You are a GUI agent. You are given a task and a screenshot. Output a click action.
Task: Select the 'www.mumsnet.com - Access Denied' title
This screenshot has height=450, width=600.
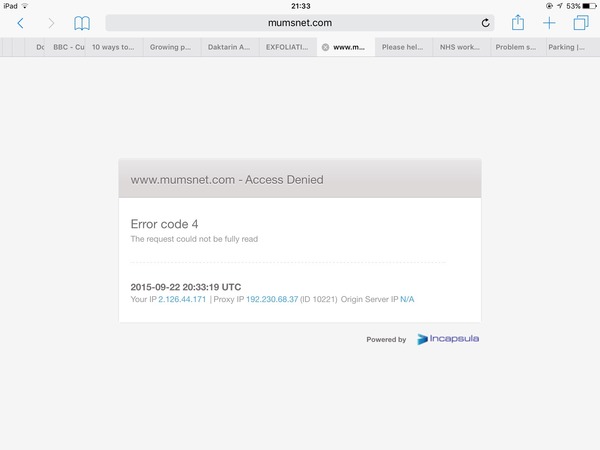tap(227, 179)
